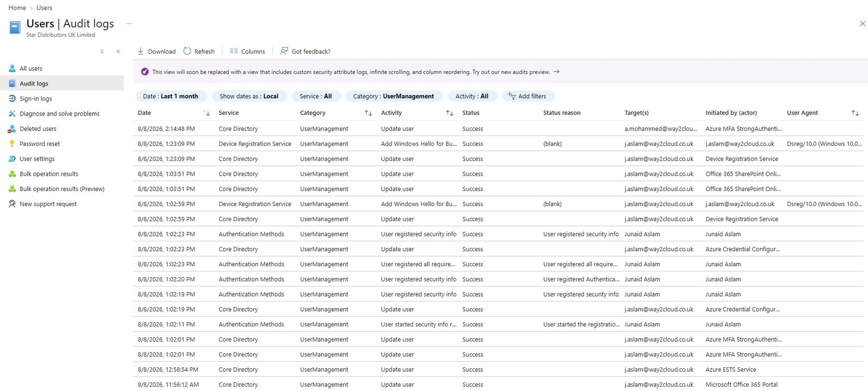
Task: Click the Download arrow icon
Action: [x=141, y=51]
